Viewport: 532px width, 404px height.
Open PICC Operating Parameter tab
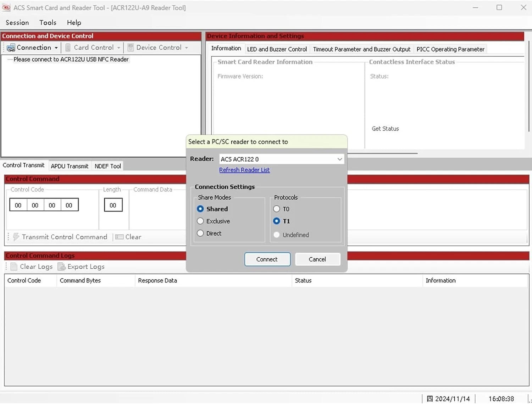pyautogui.click(x=450, y=49)
